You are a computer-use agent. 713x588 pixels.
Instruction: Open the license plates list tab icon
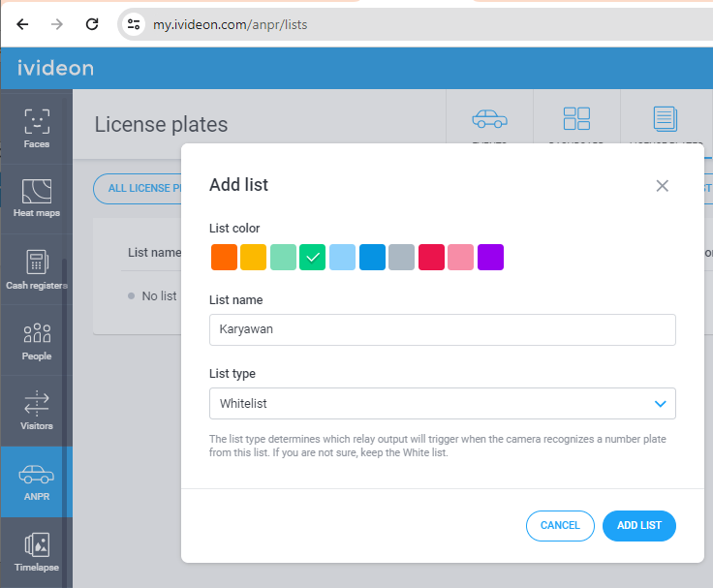point(666,119)
